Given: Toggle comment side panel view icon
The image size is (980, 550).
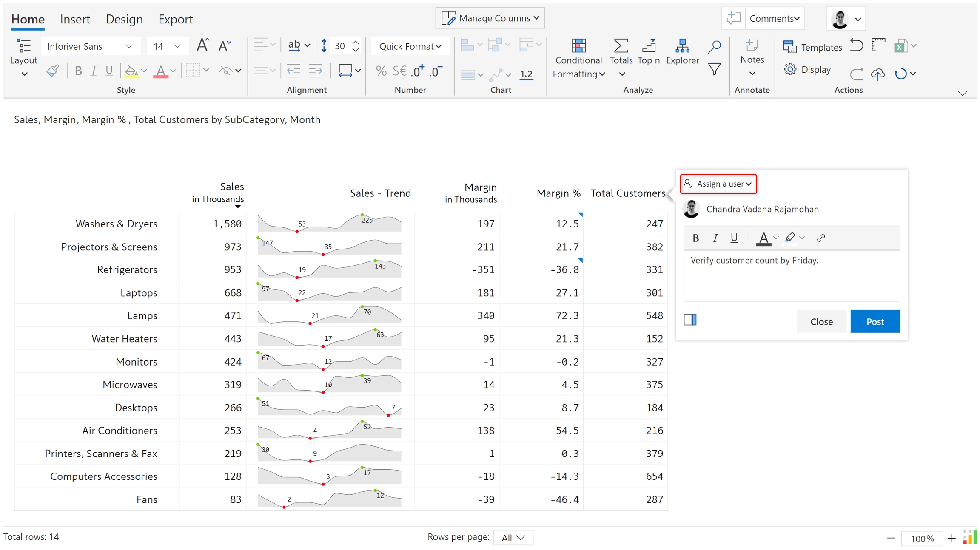Looking at the screenshot, I should (x=690, y=320).
